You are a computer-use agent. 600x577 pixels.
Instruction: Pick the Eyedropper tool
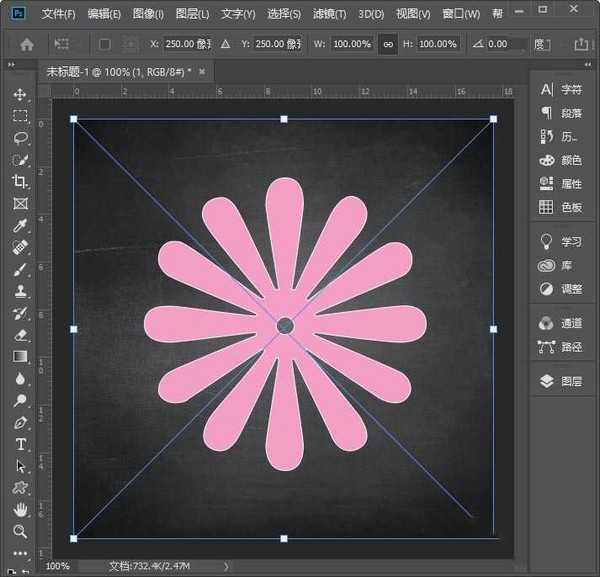pos(20,226)
